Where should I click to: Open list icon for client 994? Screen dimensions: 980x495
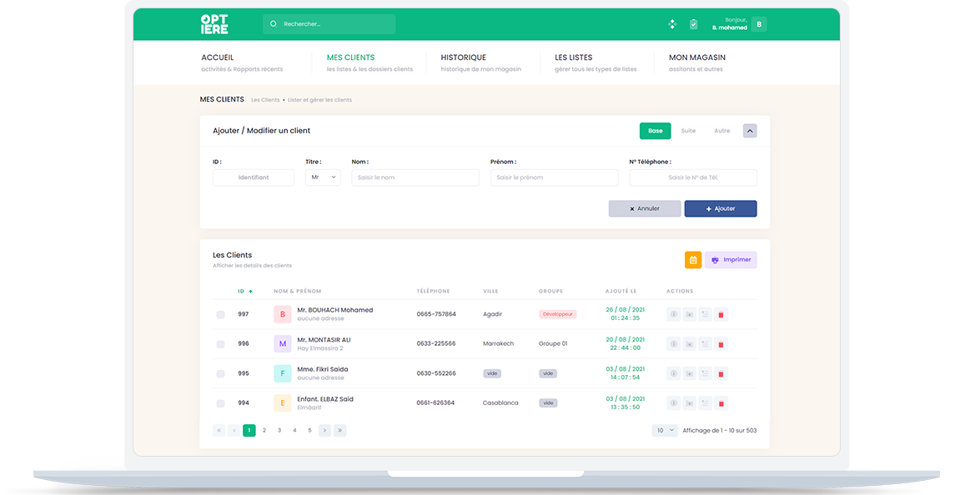[705, 403]
